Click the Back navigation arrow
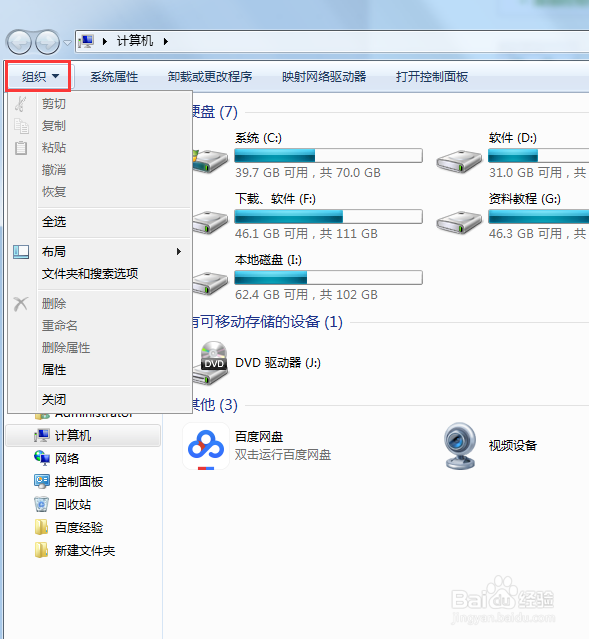Viewport: 589px width, 639px height. click(x=19, y=42)
